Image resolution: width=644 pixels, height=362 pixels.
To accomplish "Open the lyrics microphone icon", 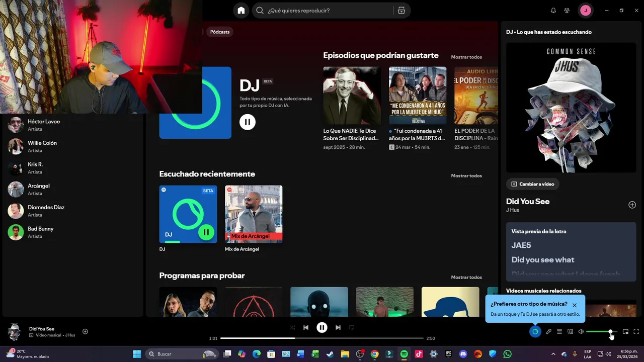I will pyautogui.click(x=549, y=331).
